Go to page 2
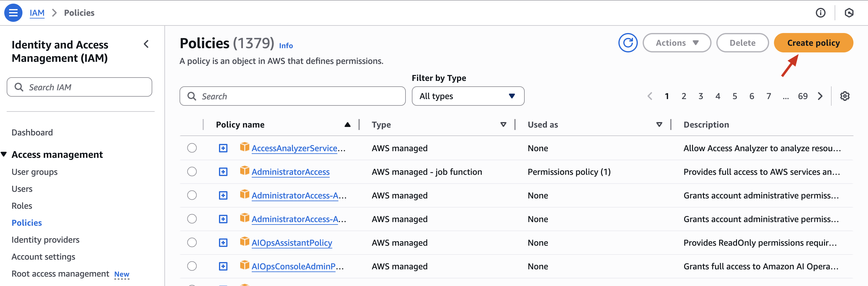The height and width of the screenshot is (286, 868). click(684, 96)
